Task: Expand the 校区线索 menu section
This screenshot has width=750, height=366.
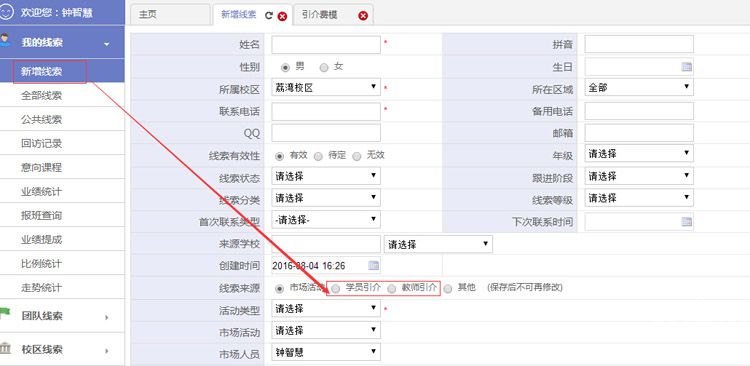Action: [x=106, y=351]
